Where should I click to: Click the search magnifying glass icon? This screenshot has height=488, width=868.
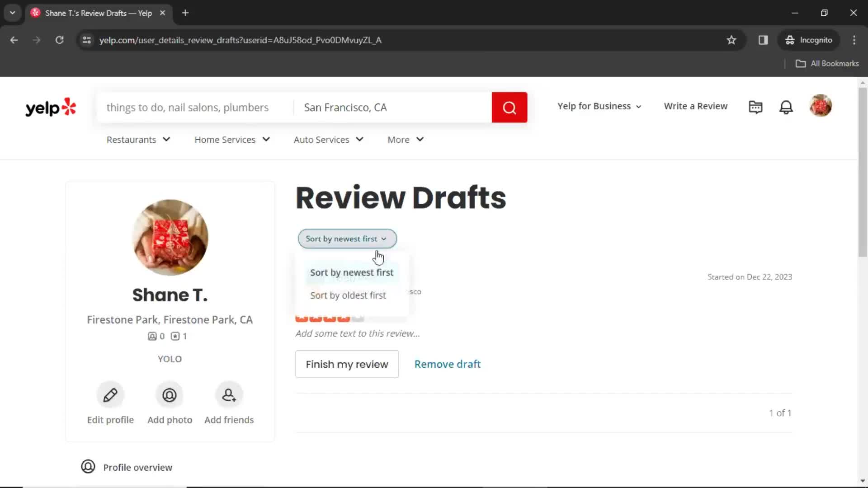(509, 107)
